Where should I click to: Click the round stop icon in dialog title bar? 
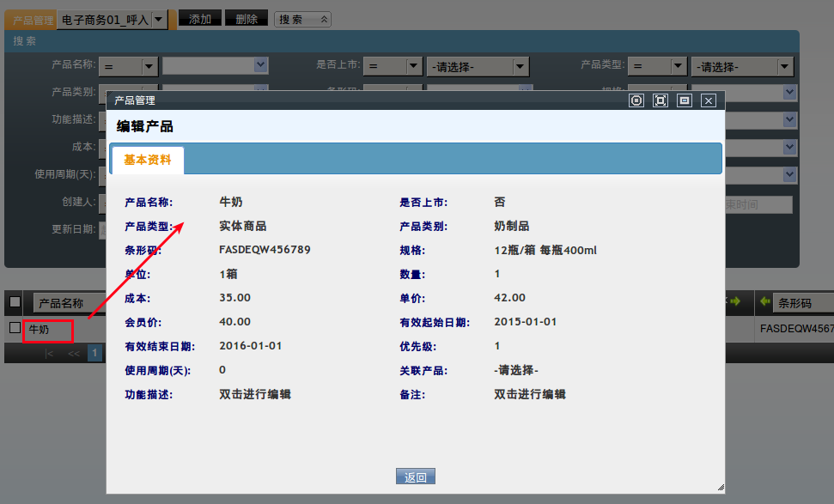click(636, 100)
